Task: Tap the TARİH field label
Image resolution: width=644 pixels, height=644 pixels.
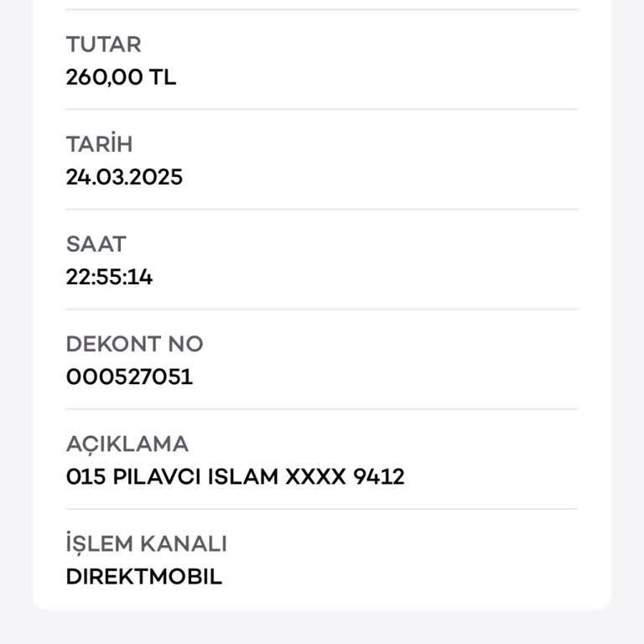Action: click(99, 144)
